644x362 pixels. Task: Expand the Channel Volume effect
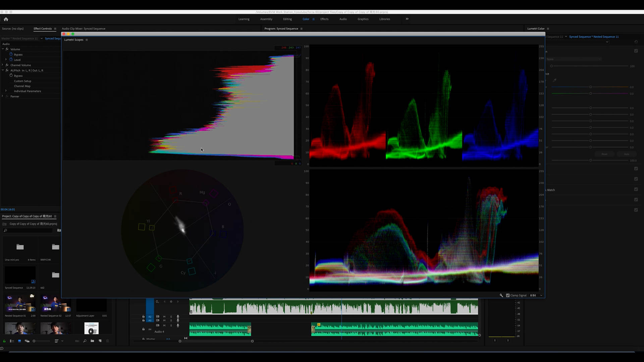[3, 65]
